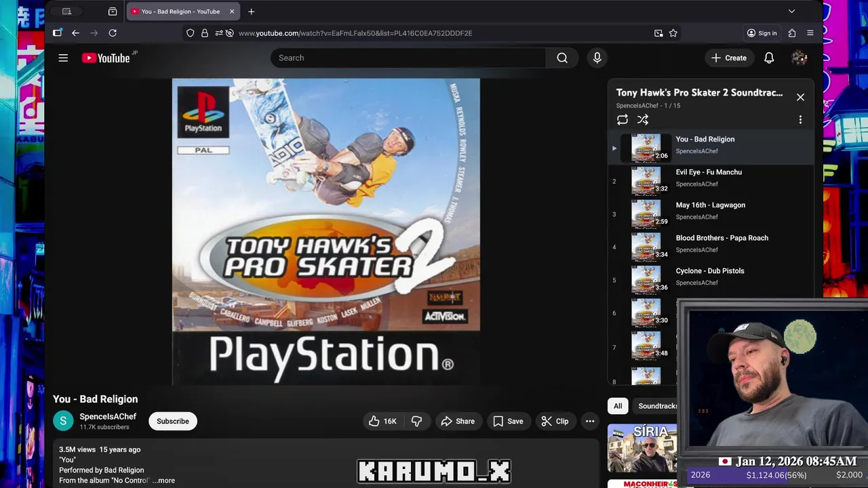
Task: Open the playlist title Tony Hawk's Pro Skater 2 Soundtrack
Action: (699, 93)
